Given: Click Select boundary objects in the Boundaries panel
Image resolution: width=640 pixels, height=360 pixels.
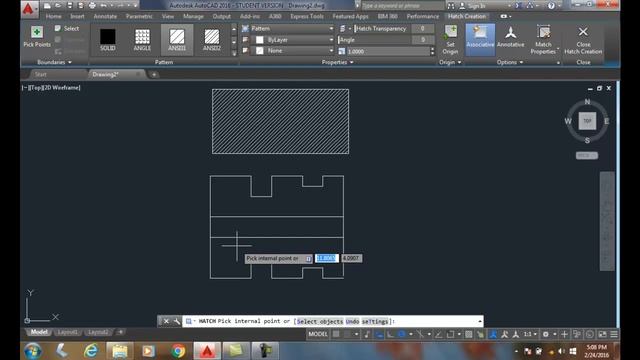Looking at the screenshot, I should tap(67, 28).
